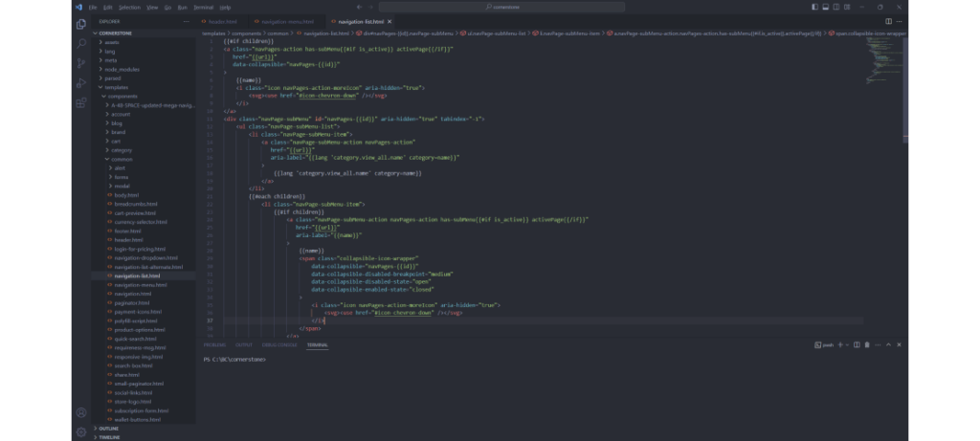
Task: Open breadcrumbs.html in the explorer
Action: coord(136,205)
